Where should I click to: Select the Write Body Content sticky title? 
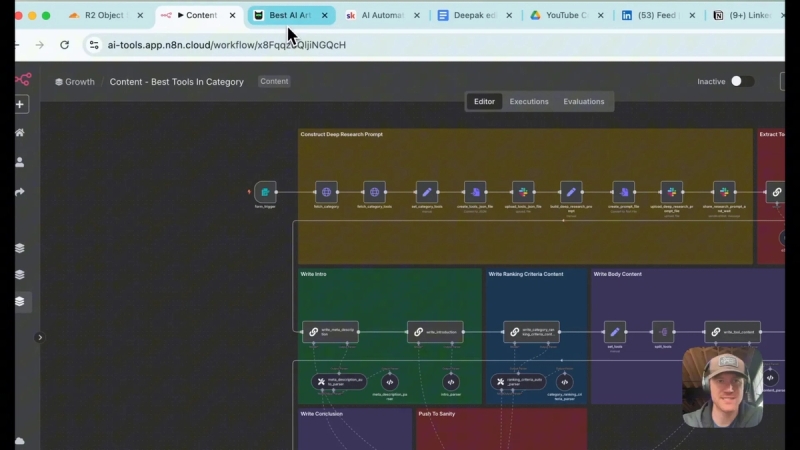point(617,274)
